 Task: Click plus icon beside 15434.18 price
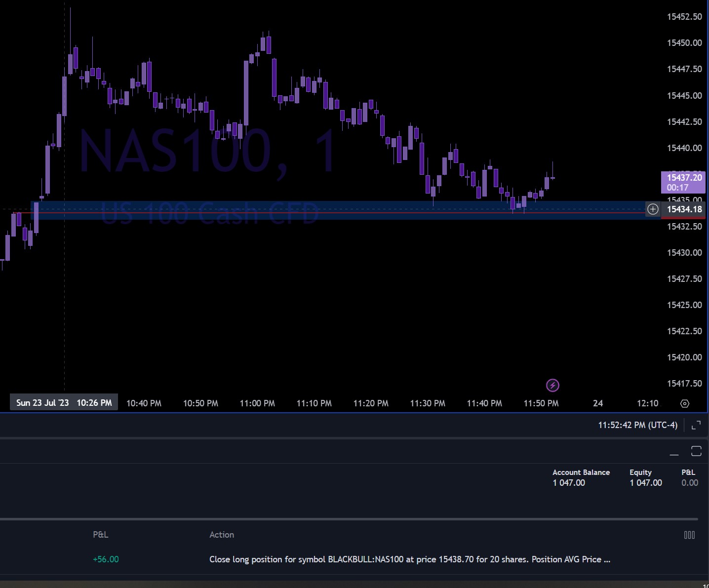pos(653,209)
